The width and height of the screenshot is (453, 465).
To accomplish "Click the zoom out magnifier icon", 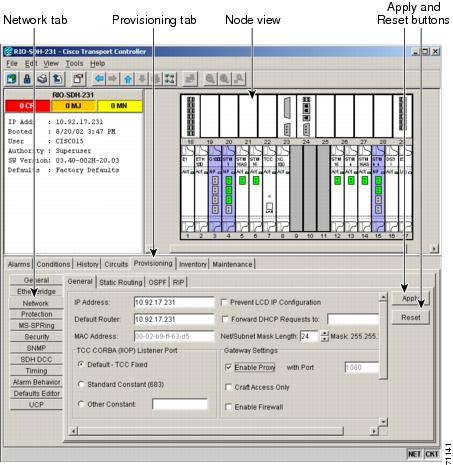I will (x=210, y=79).
